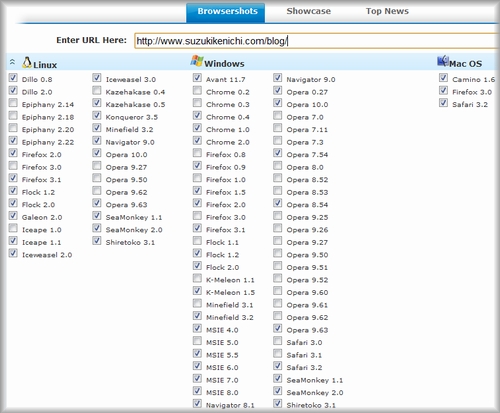Tick the K-Meleon 1.1 checkbox
Viewport: 500px width, 413px height.
click(x=197, y=278)
